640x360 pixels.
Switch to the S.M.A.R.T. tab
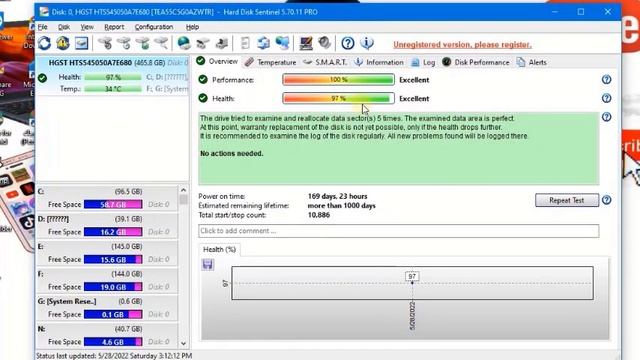[325, 62]
